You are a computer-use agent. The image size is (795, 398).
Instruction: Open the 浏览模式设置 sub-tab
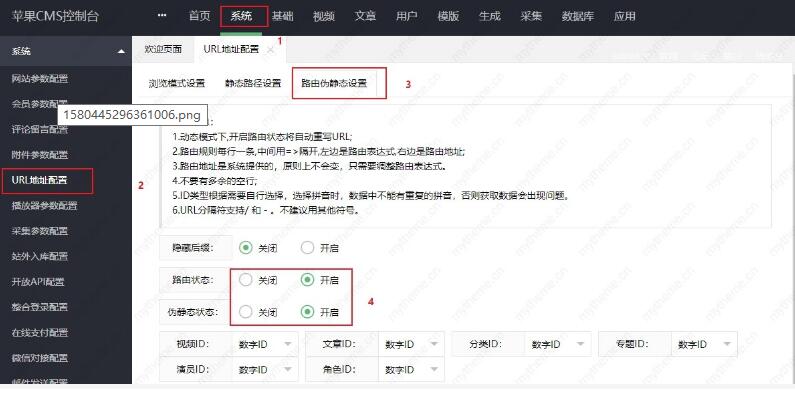(177, 83)
